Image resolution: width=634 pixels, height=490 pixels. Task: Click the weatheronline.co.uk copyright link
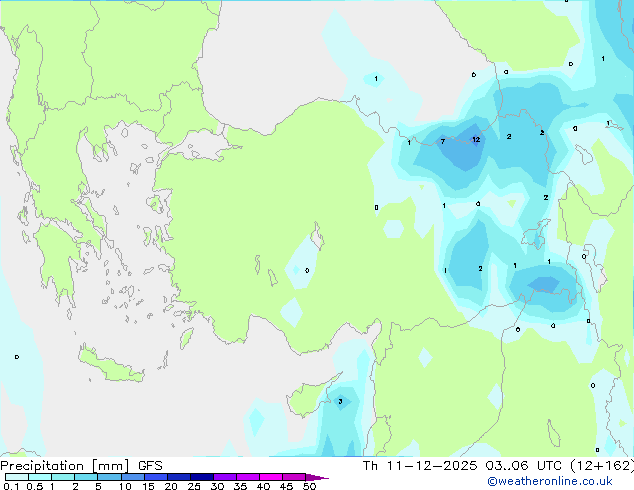click(550, 481)
